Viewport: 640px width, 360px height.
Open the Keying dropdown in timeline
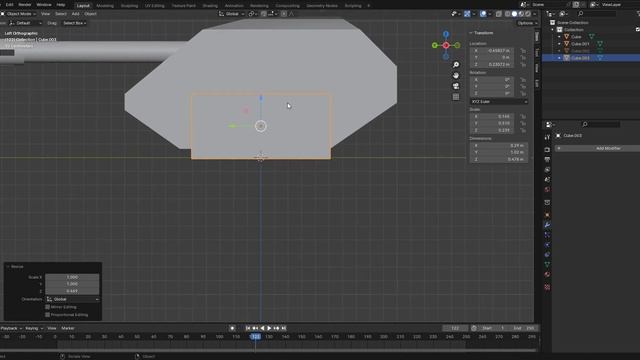click(x=34, y=328)
